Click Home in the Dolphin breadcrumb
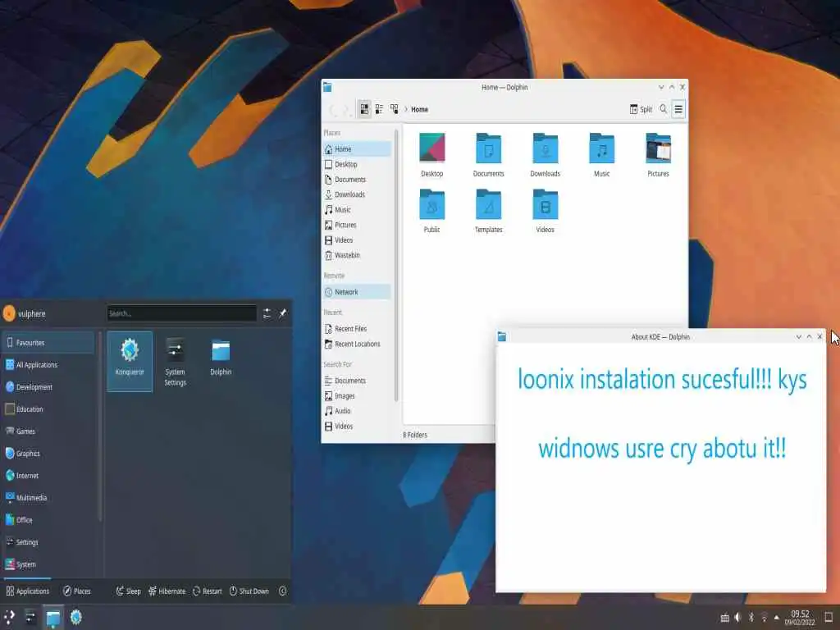Image resolution: width=840 pixels, height=630 pixels. coord(419,109)
